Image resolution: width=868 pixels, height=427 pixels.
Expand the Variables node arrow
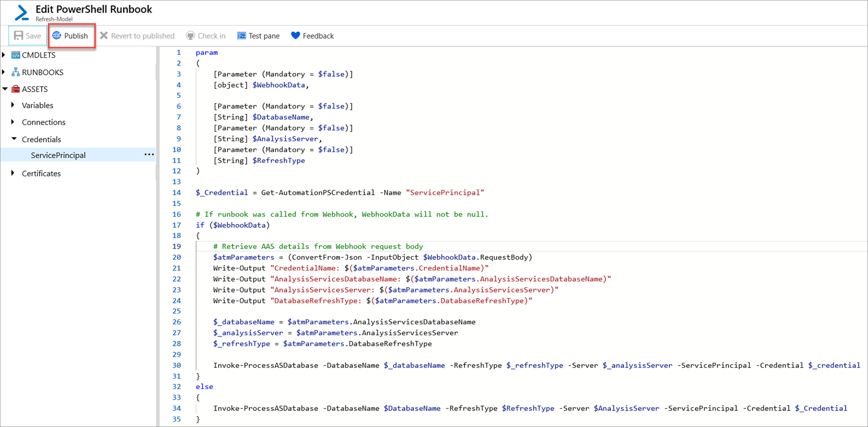click(13, 105)
